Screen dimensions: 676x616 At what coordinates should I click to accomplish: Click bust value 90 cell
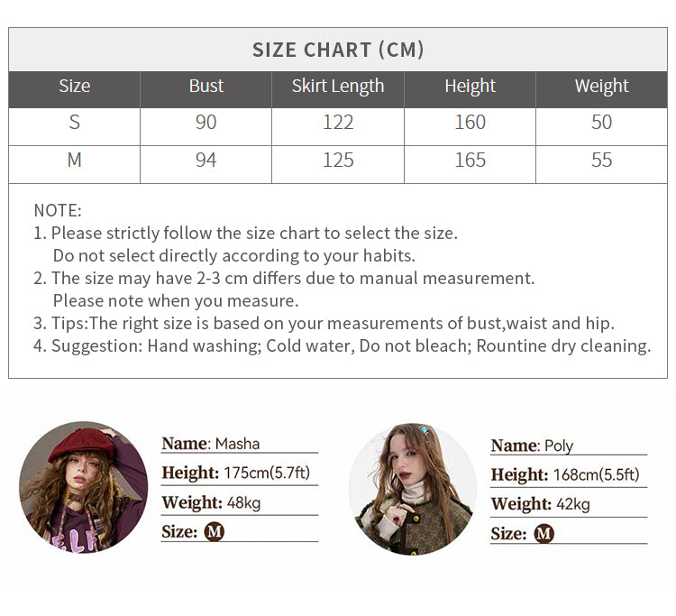click(206, 123)
